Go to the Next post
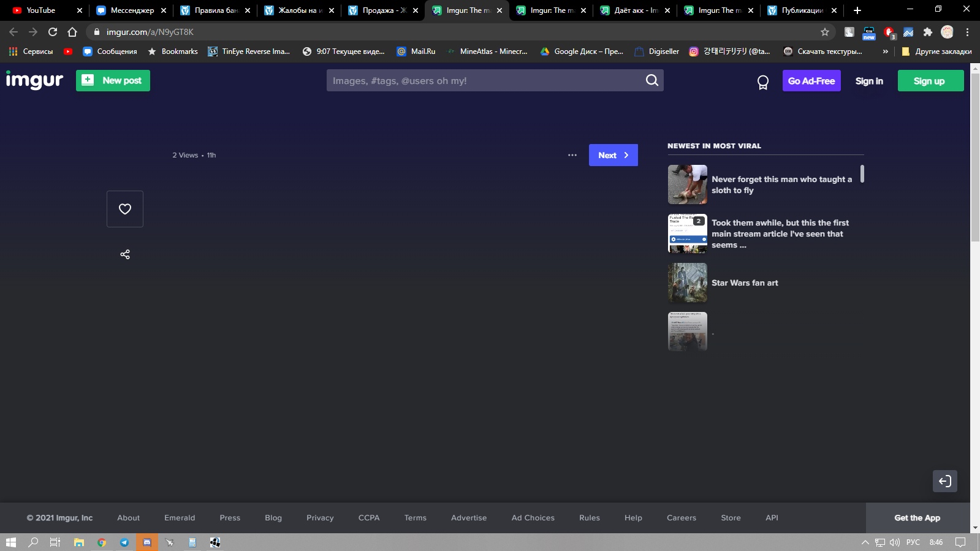Image resolution: width=980 pixels, height=551 pixels. pos(613,155)
